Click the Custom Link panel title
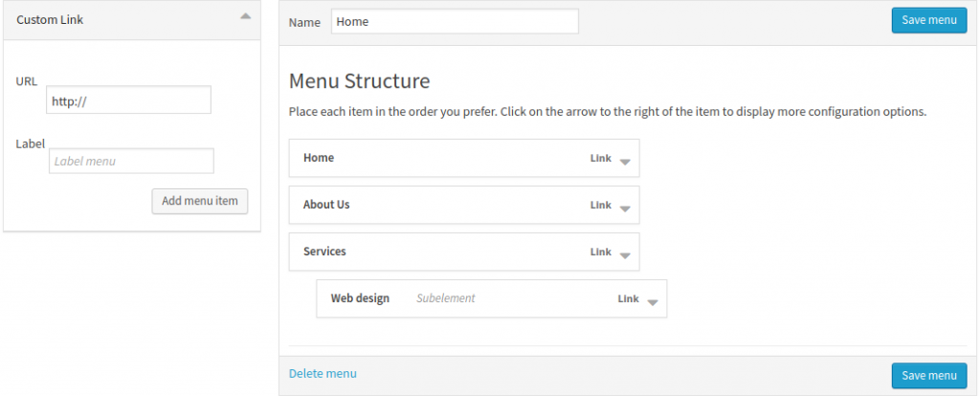This screenshot has height=396, width=980. coord(50,19)
